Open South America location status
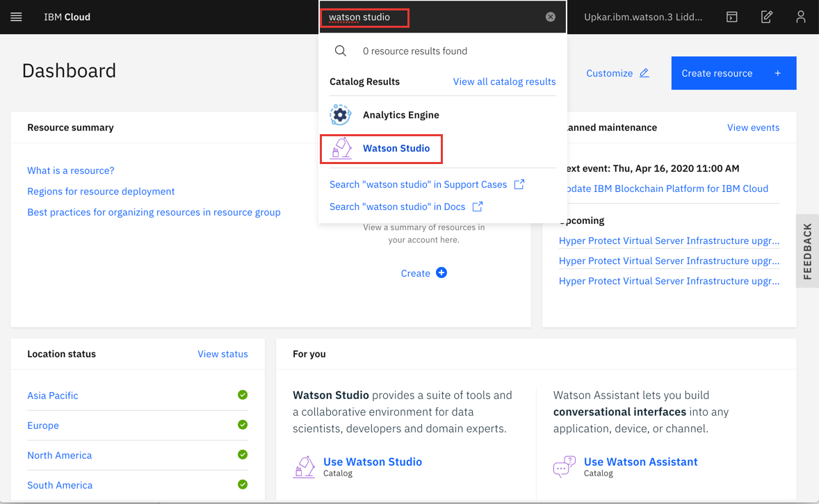Screen dimensions: 819x504 pyautogui.click(x=60, y=485)
